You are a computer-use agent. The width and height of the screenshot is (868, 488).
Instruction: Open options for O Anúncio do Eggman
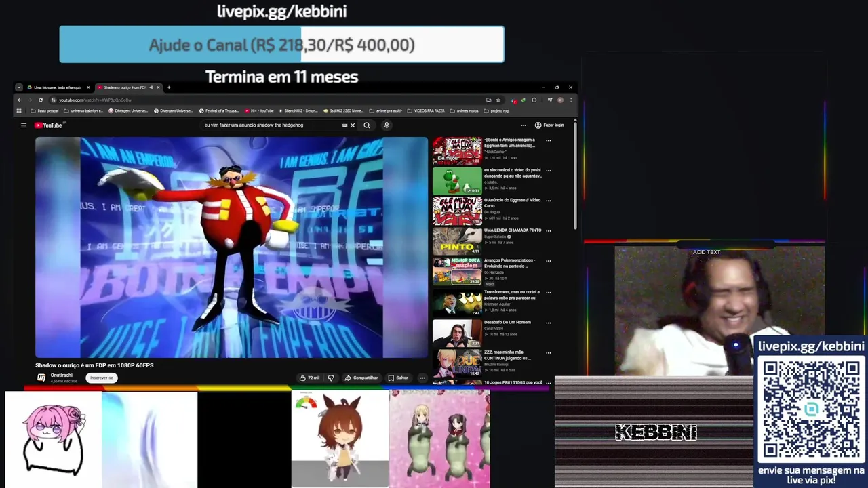pos(549,201)
